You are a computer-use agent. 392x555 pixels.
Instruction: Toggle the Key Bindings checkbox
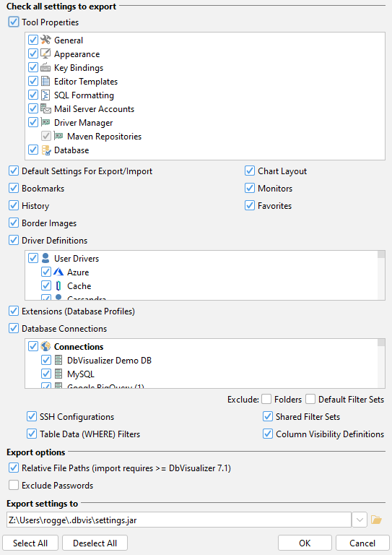(33, 68)
